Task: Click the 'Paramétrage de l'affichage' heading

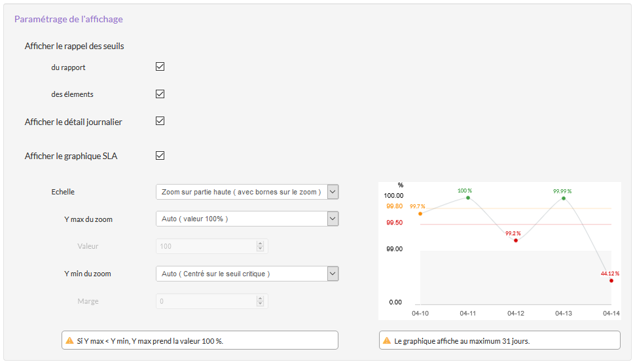Action: tap(69, 19)
